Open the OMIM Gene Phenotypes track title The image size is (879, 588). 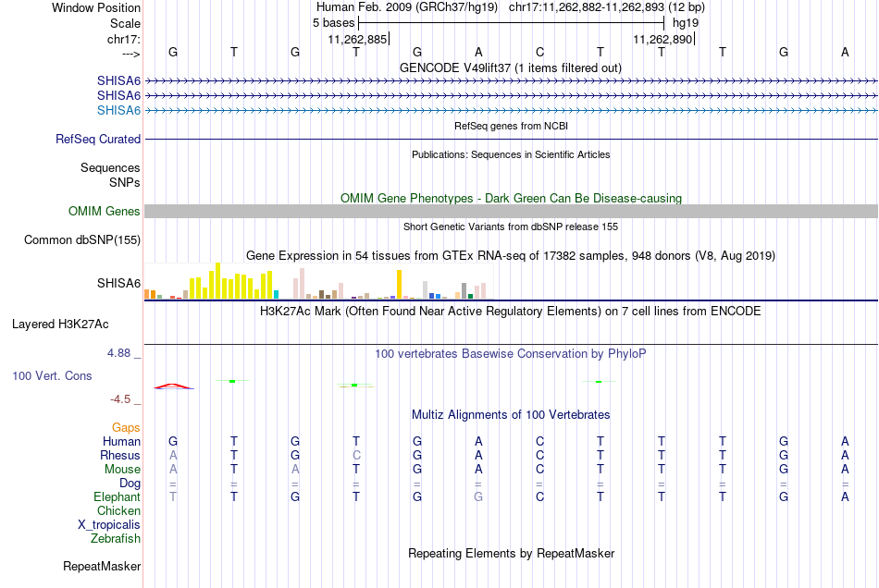coord(511,198)
